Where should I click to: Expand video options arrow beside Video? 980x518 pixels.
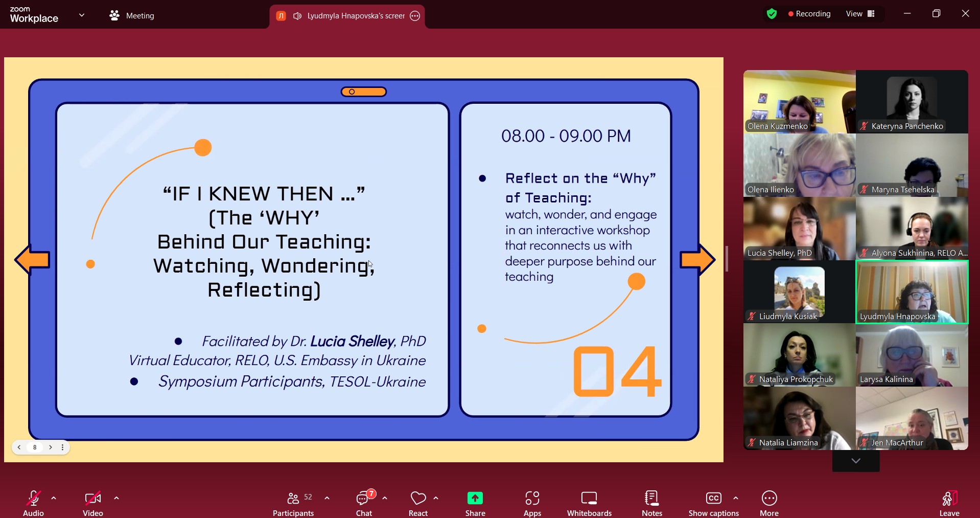click(x=116, y=498)
